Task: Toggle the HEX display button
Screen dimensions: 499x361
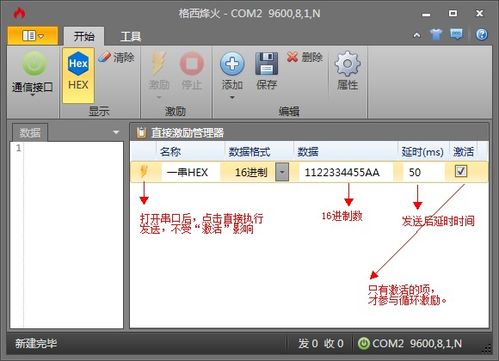Action: (78, 75)
